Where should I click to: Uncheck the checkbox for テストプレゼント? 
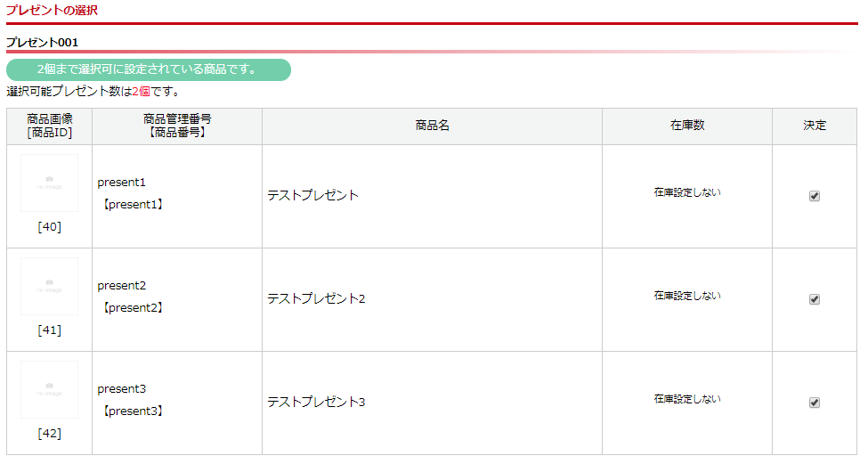[814, 196]
